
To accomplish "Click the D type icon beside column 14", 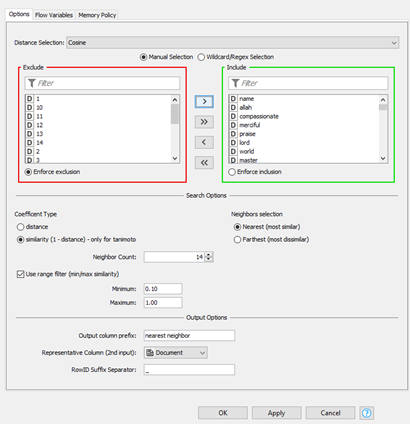I will 29,143.
